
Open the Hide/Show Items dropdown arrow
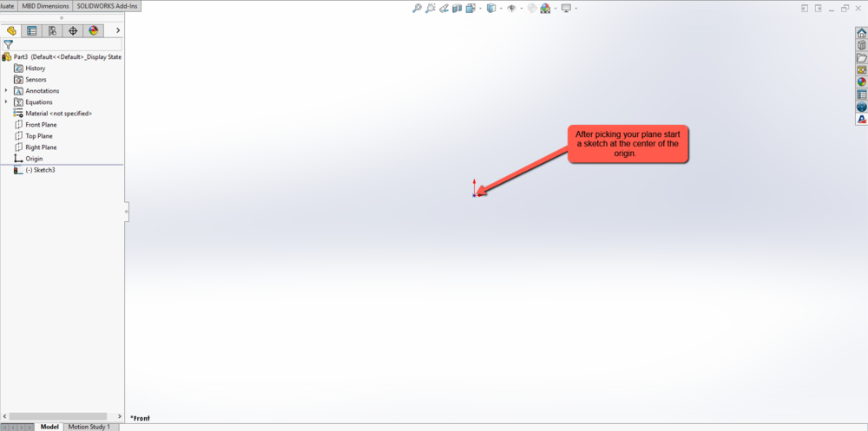coord(522,9)
